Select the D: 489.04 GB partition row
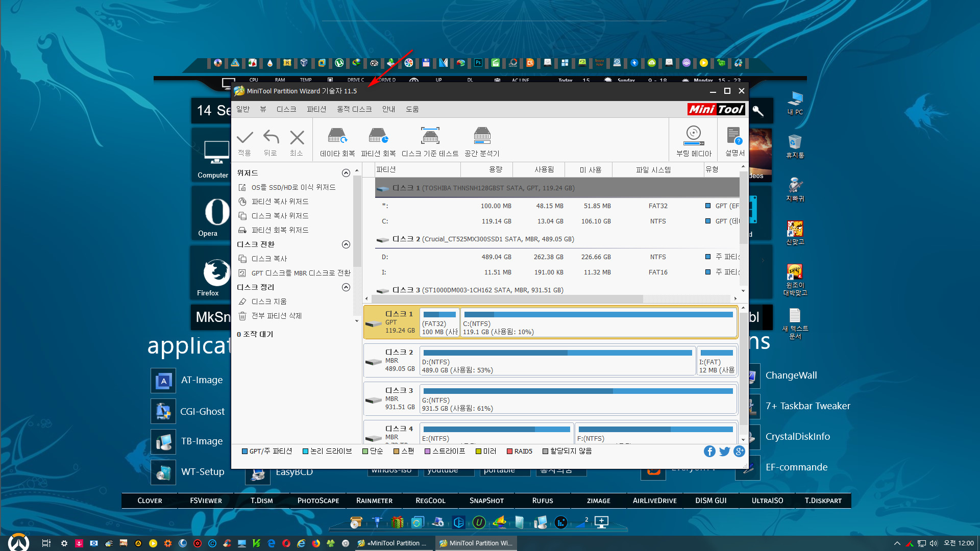This screenshot has width=980, height=551. 557,257
